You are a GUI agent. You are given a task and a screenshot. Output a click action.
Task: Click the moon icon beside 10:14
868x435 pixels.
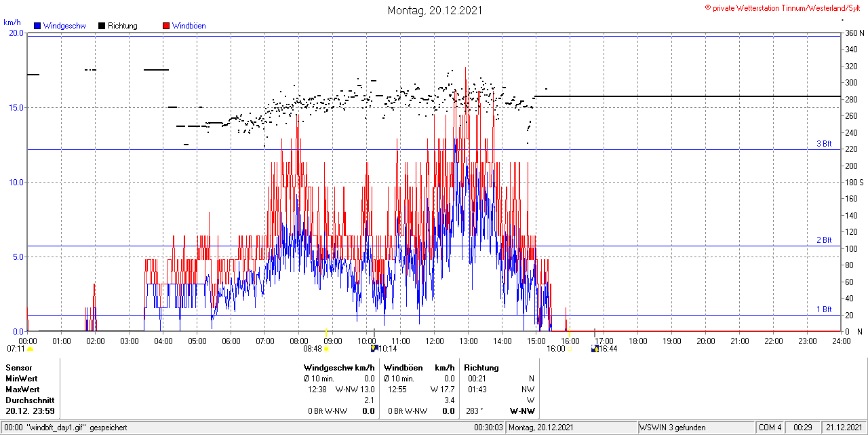(x=374, y=349)
